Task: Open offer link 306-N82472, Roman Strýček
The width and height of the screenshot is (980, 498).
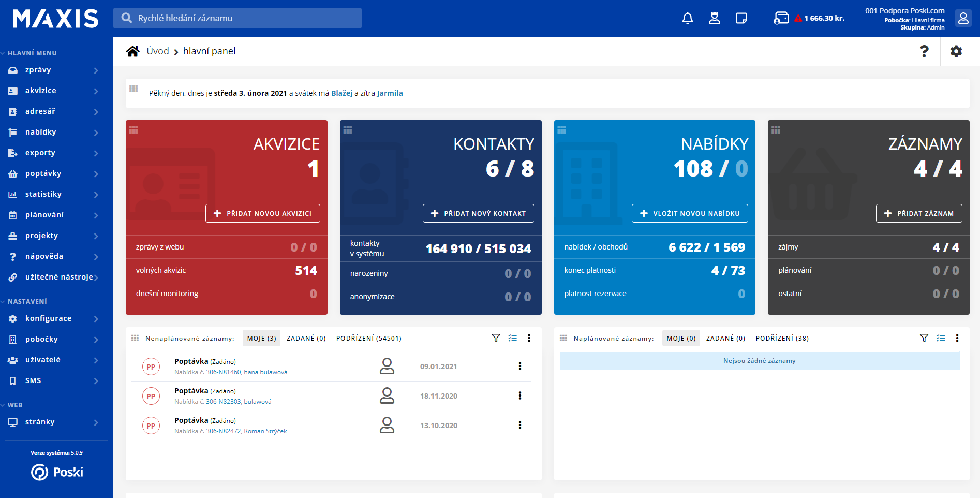Action: pyautogui.click(x=246, y=431)
